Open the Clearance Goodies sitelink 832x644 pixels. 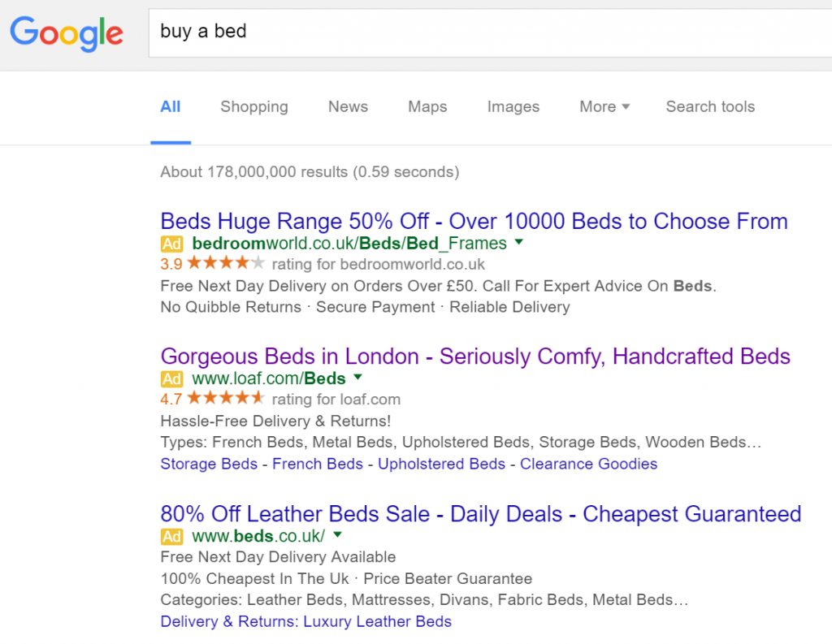click(x=588, y=464)
